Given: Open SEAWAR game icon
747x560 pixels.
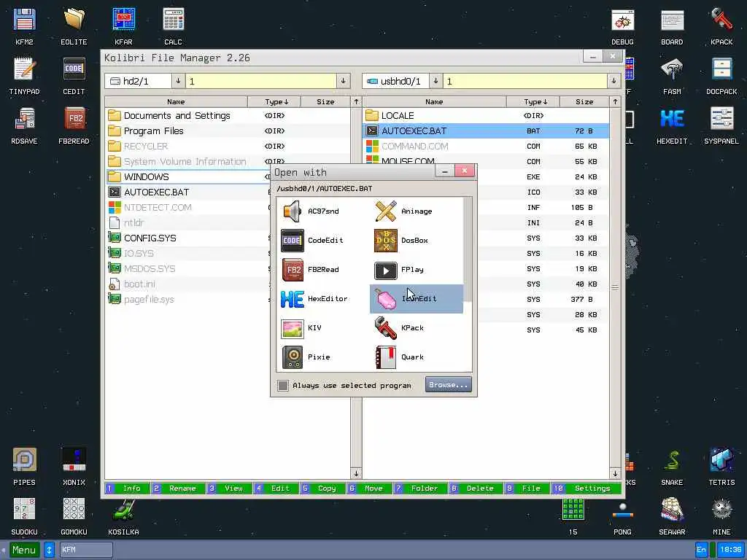Looking at the screenshot, I should point(672,516).
